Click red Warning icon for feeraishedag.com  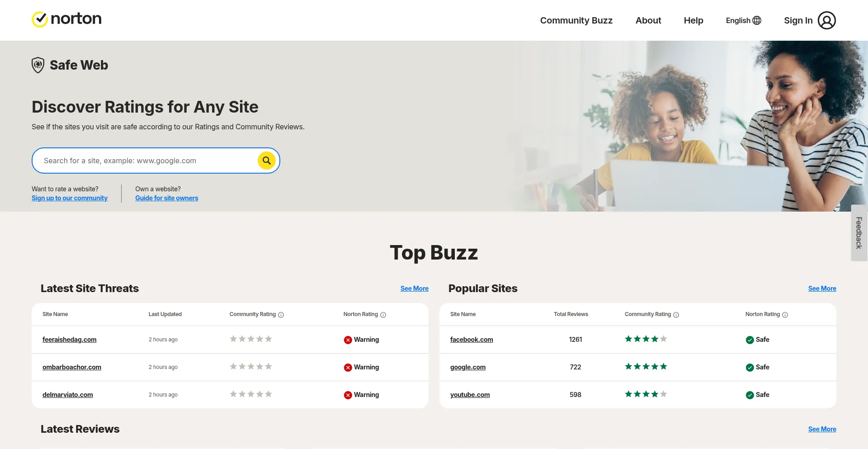pyautogui.click(x=348, y=340)
